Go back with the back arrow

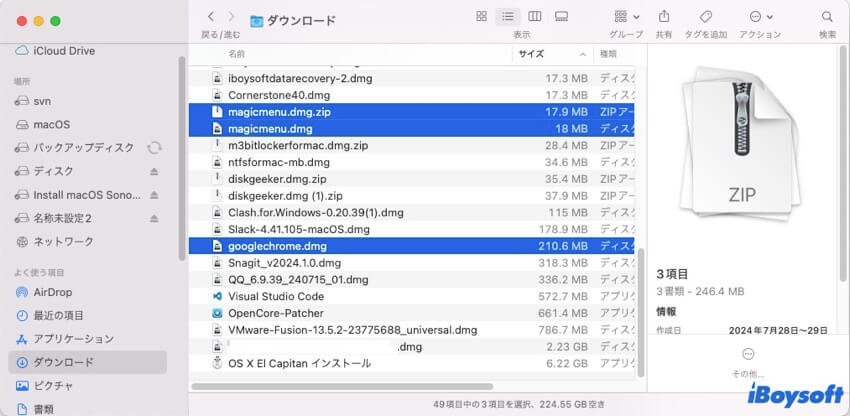click(211, 17)
